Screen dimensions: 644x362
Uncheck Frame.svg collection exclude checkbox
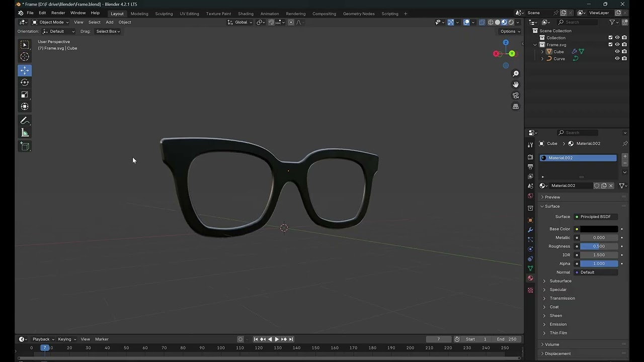click(x=610, y=45)
